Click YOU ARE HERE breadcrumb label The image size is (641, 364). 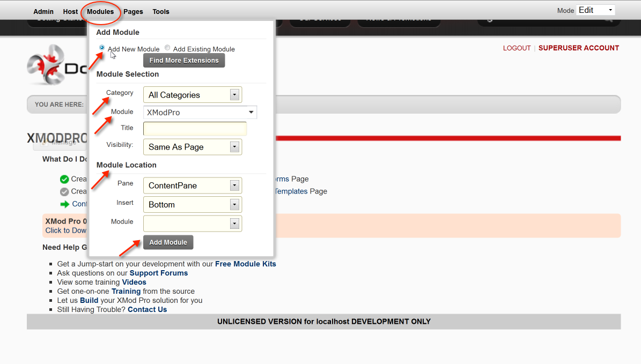tap(59, 105)
